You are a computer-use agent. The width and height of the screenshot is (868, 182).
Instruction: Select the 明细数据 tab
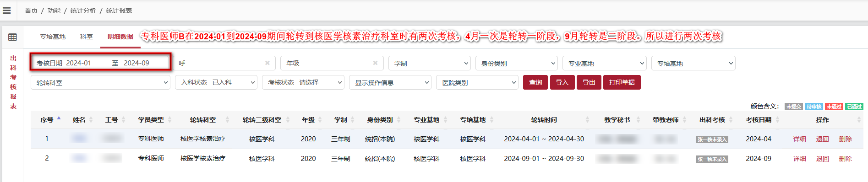pyautogui.click(x=120, y=37)
